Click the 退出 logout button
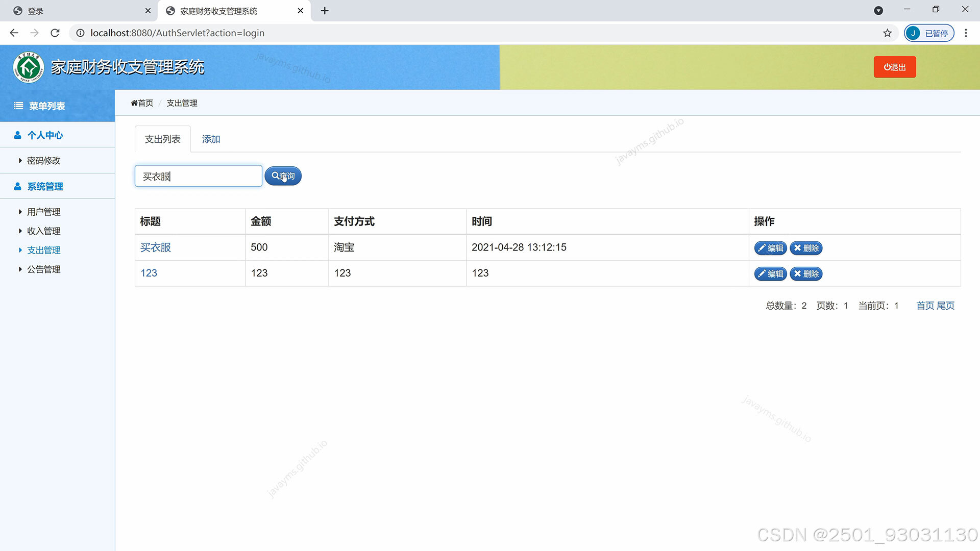The image size is (980, 551). pos(895,67)
